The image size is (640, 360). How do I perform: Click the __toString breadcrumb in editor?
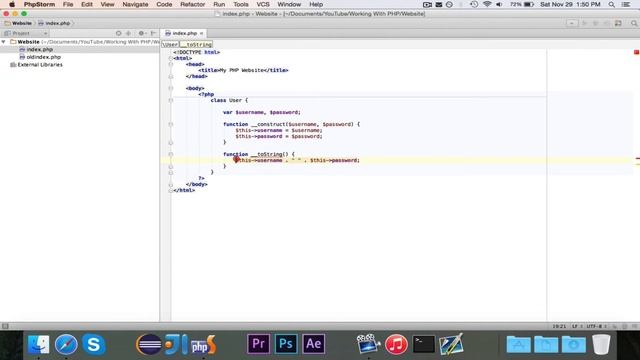196,44
